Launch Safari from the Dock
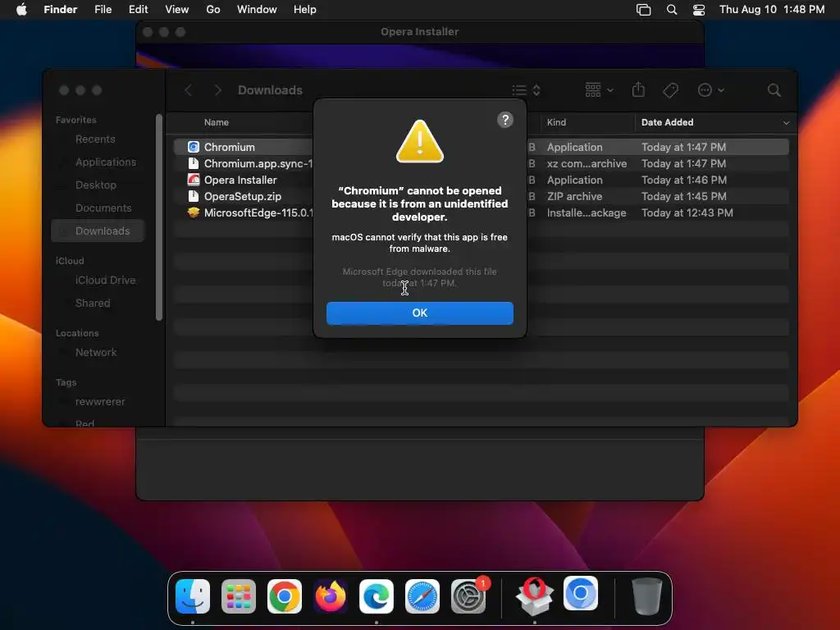Image resolution: width=840 pixels, height=630 pixels. click(422, 596)
